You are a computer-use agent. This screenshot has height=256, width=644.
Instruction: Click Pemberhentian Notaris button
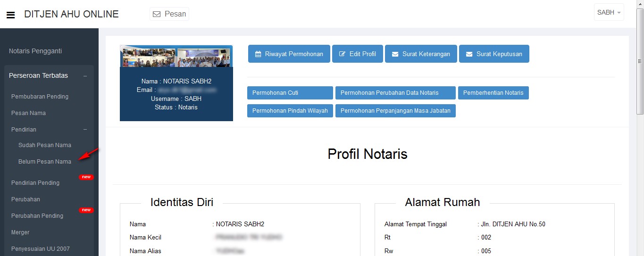[493, 93]
